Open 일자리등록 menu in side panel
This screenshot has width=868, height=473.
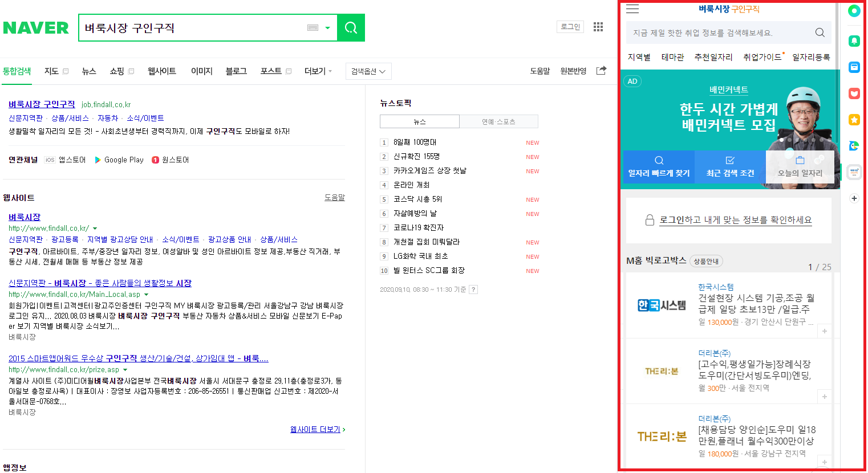click(811, 57)
